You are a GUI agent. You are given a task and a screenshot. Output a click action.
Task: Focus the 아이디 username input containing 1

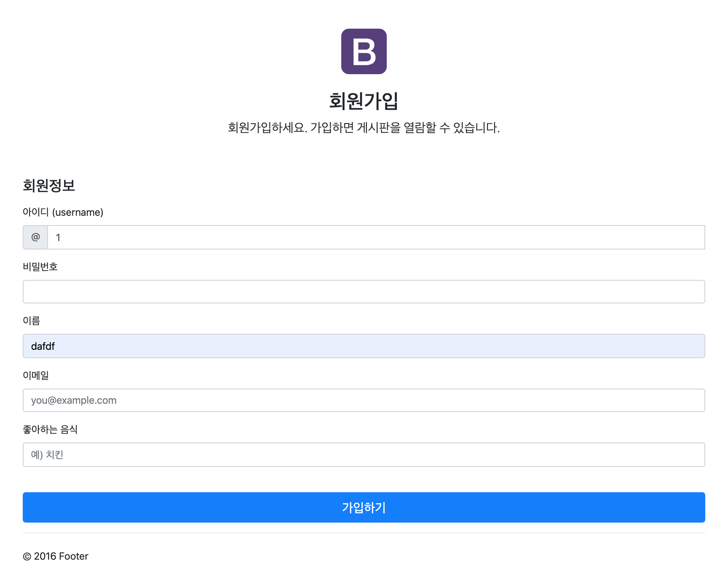coord(376,237)
